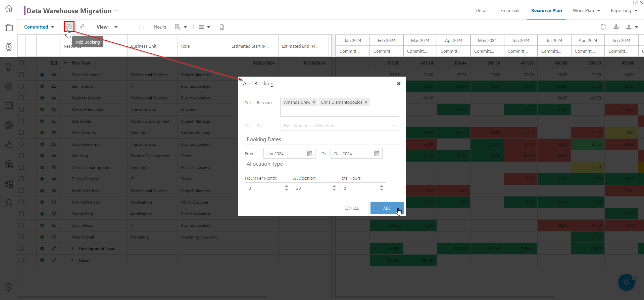Open the portfolio briefcase sidebar icon
The height and width of the screenshot is (300, 644).
[x=9, y=28]
